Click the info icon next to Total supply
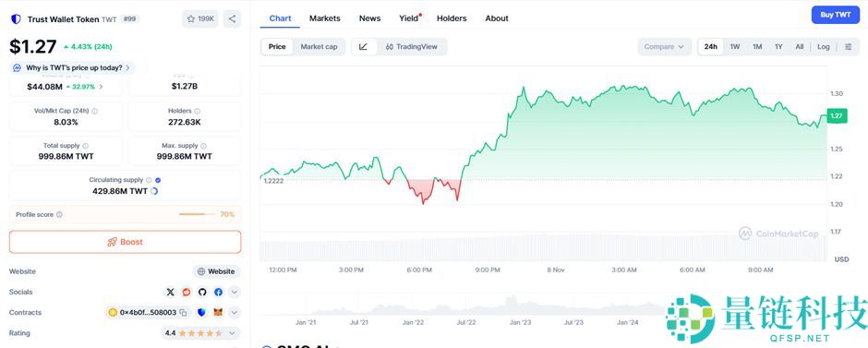 [x=85, y=146]
